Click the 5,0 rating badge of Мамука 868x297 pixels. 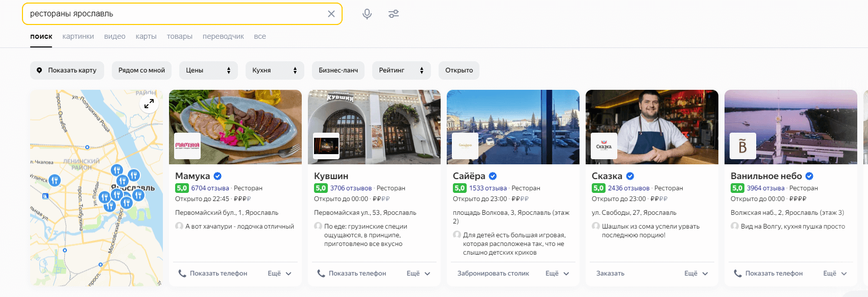pos(182,188)
